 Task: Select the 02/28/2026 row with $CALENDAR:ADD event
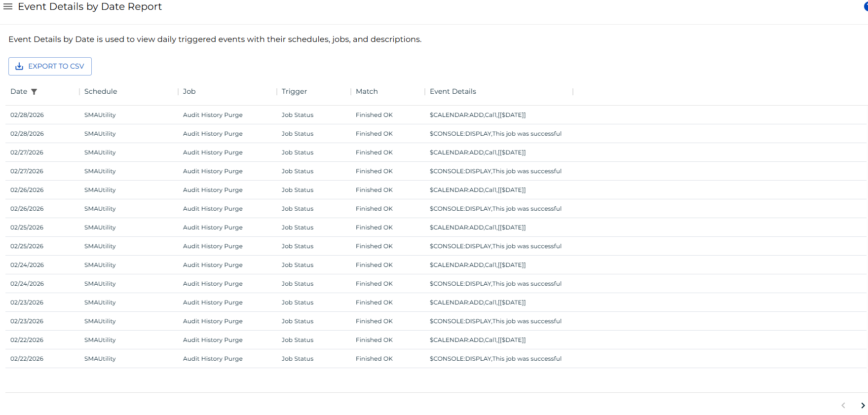click(27, 115)
